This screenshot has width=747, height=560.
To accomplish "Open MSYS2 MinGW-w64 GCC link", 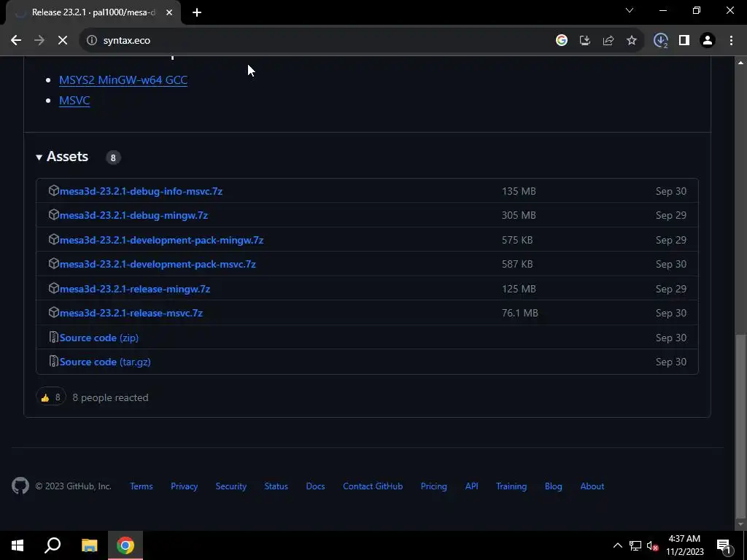I will click(123, 80).
